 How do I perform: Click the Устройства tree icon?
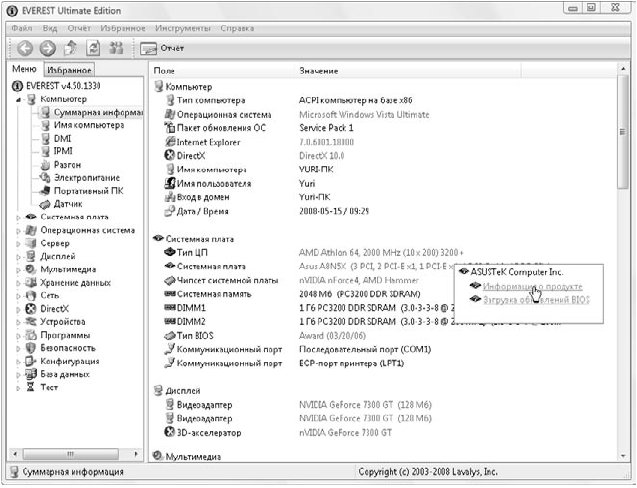tap(31, 321)
